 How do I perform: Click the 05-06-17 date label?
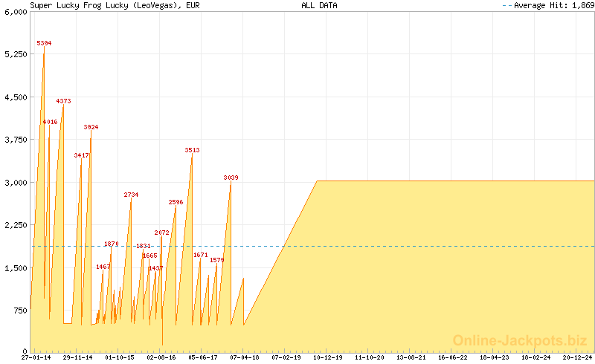click(x=203, y=357)
